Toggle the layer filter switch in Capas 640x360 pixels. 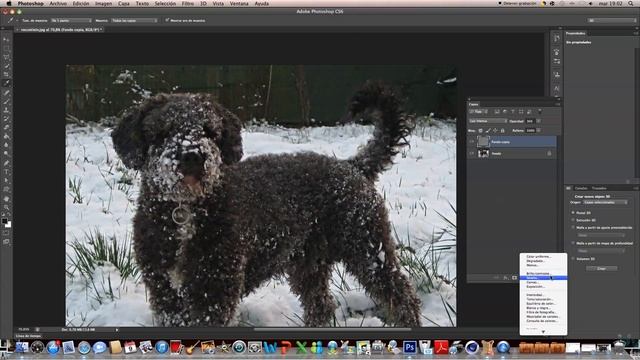[540, 111]
